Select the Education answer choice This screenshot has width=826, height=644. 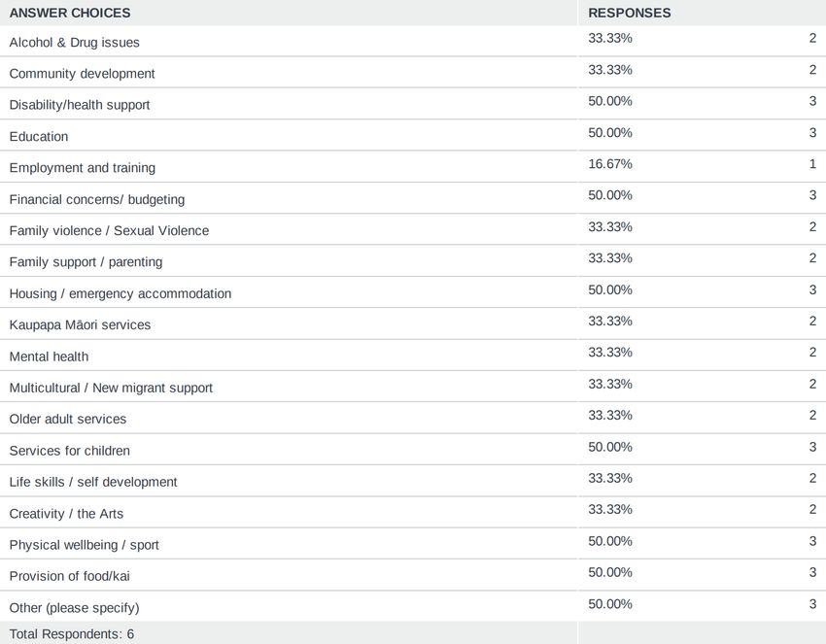click(39, 136)
